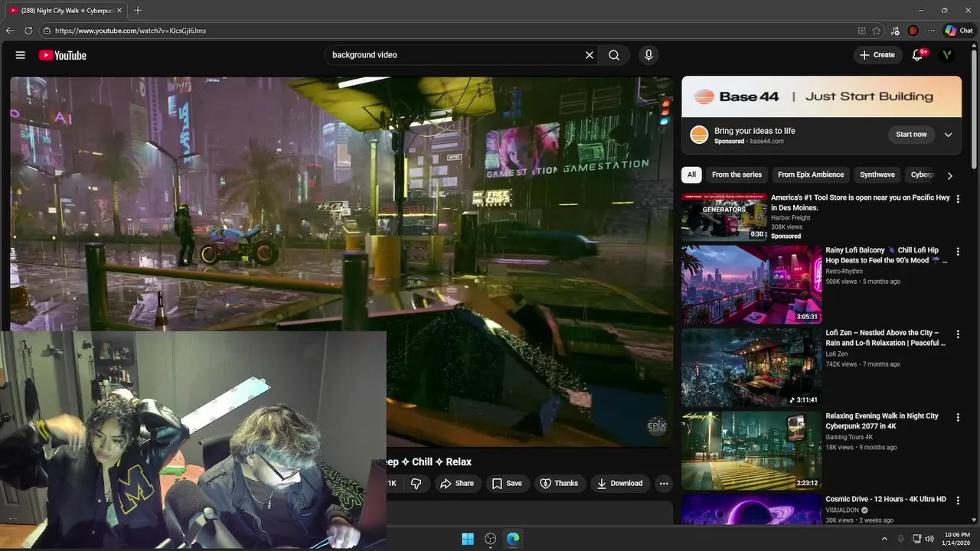Open options for Rainy Lofi Balcony video
Image resolution: width=980 pixels, height=551 pixels.
point(958,251)
